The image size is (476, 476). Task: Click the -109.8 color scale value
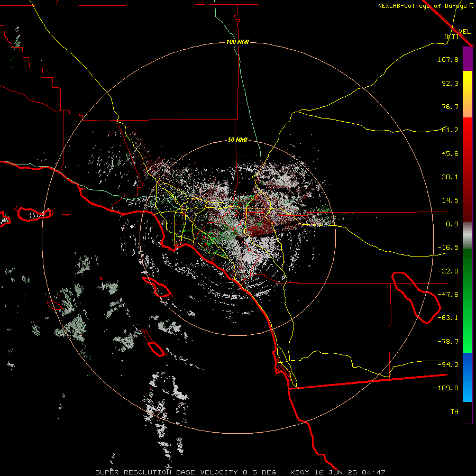click(x=446, y=388)
